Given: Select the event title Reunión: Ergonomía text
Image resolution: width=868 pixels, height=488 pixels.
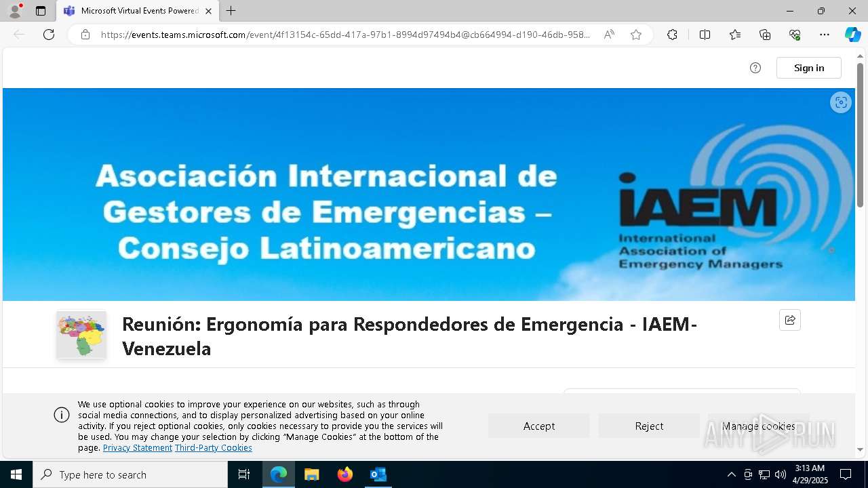Looking at the screenshot, I should click(x=410, y=336).
